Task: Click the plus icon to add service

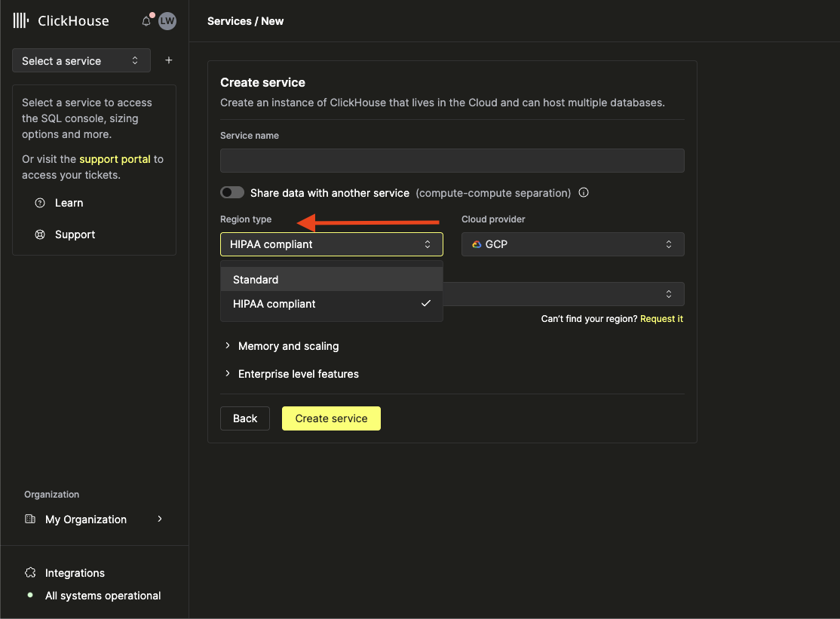Action: [169, 60]
